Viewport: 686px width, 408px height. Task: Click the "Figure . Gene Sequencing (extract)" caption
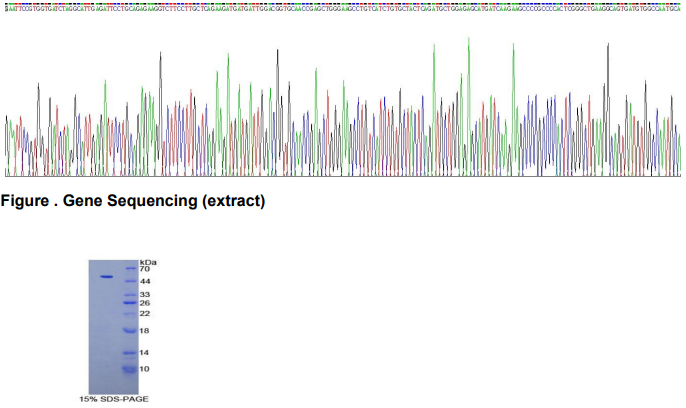(x=133, y=201)
